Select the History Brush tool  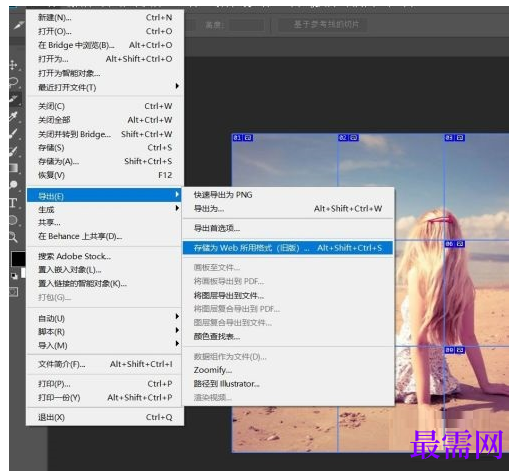14,151
